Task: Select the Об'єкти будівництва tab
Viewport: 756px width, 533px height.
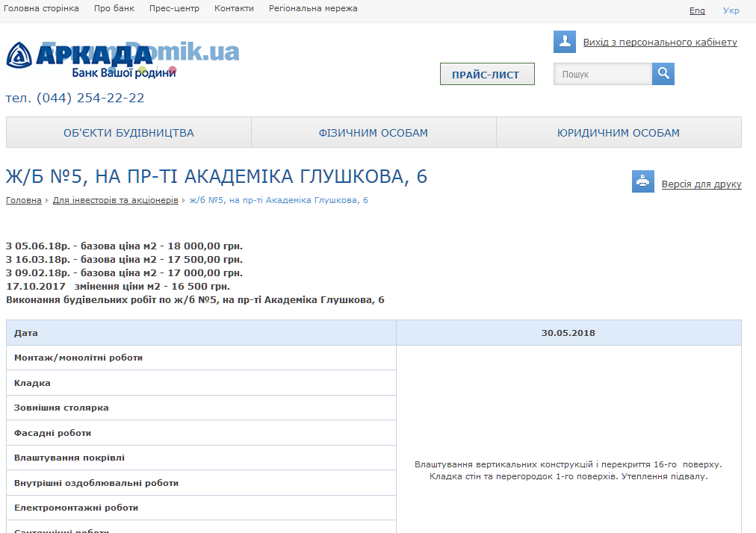Action: pyautogui.click(x=128, y=133)
